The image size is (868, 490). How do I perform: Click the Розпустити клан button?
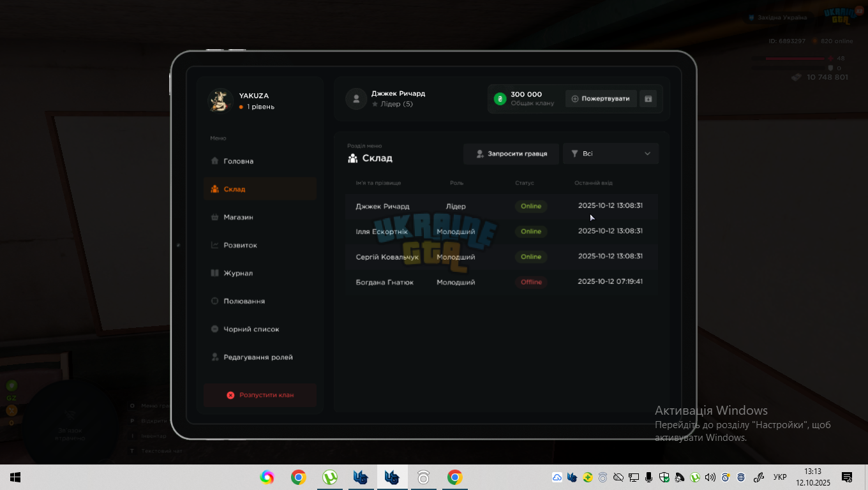(x=260, y=395)
